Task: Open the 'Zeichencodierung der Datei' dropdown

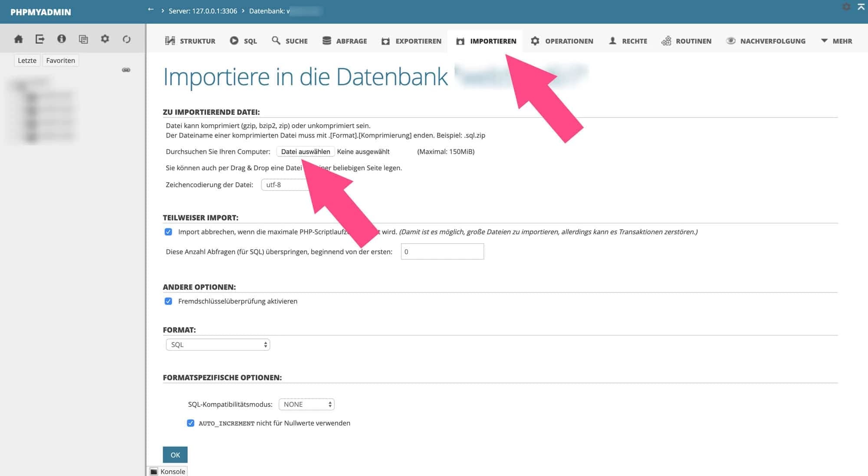Action: 286,185
